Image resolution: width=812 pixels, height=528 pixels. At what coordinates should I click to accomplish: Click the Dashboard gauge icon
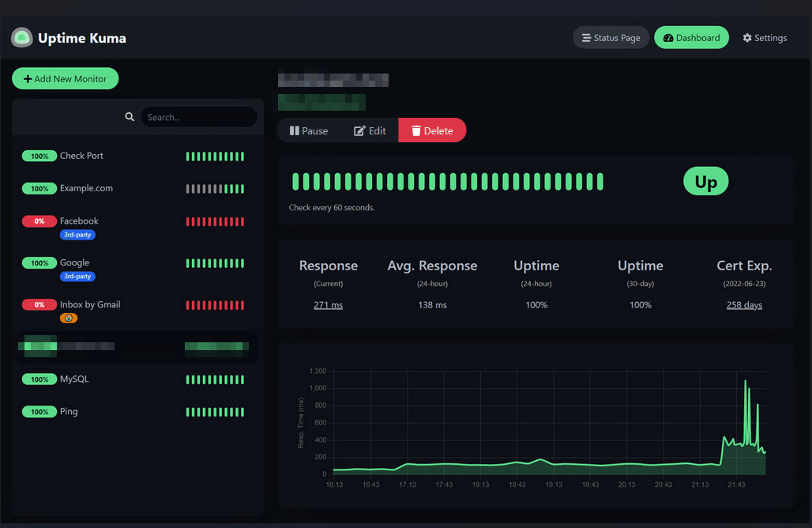(x=668, y=38)
